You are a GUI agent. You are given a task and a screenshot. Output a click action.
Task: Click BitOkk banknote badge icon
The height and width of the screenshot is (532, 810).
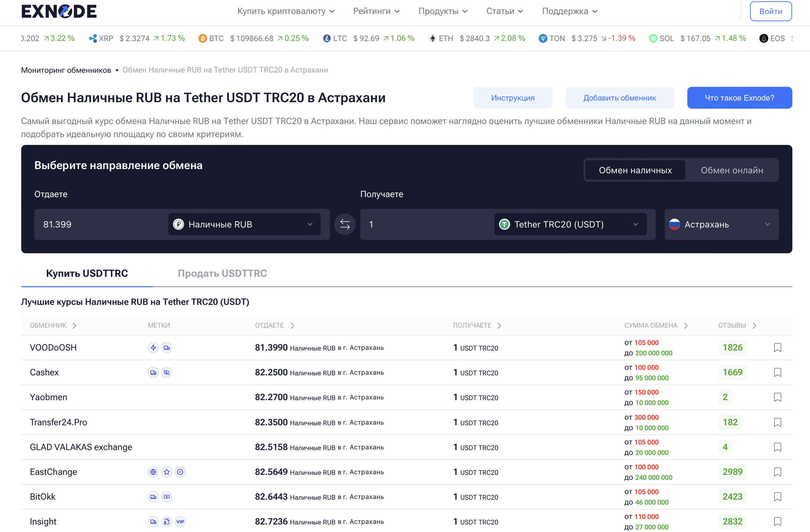pyautogui.click(x=166, y=497)
